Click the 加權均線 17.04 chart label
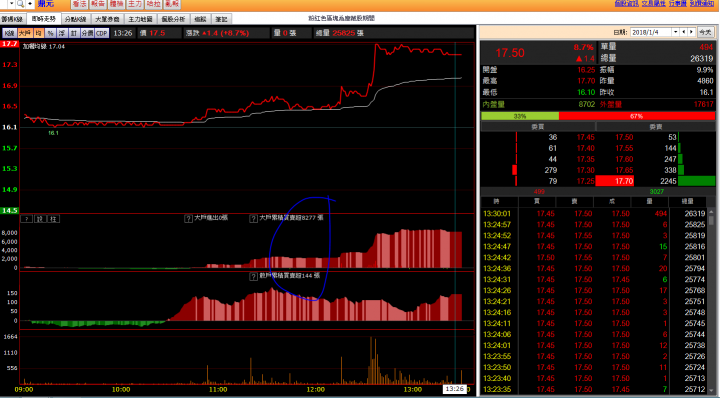720x398 pixels. [44, 47]
